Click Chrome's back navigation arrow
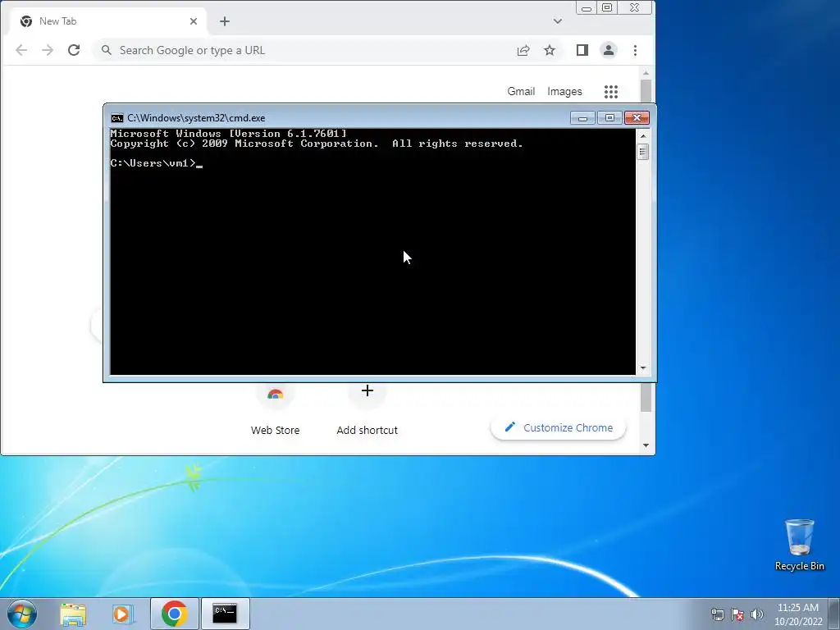This screenshot has height=630, width=840. 21,50
